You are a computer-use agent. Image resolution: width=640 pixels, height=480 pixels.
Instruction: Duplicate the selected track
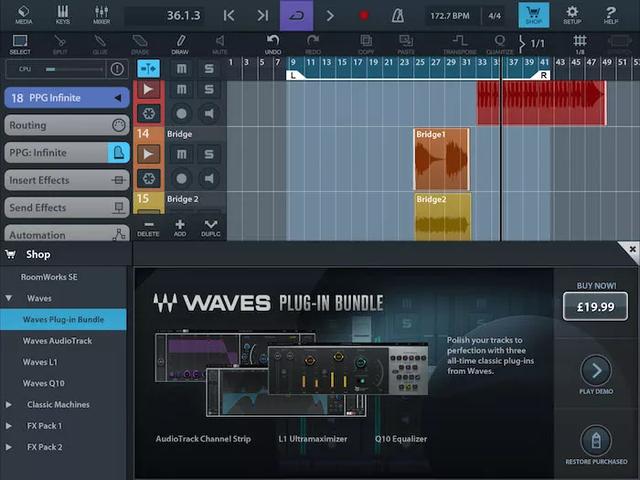[211, 228]
